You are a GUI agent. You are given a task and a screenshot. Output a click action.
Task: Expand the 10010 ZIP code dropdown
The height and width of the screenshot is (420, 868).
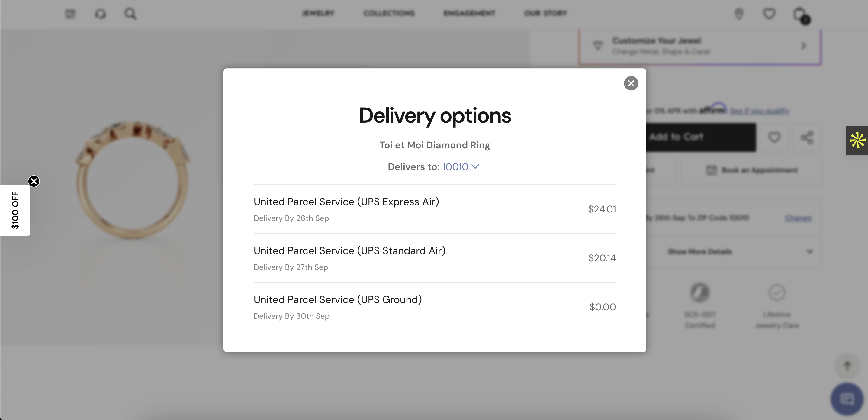(460, 167)
